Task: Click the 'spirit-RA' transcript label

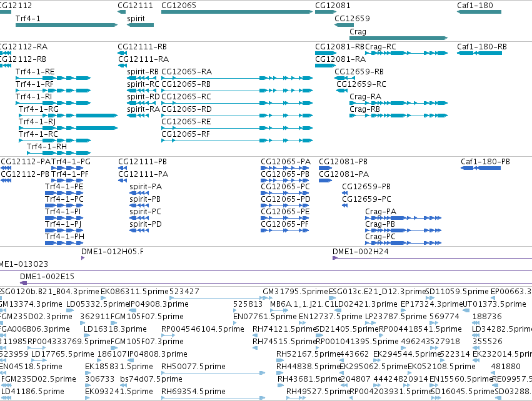Action: (144, 109)
